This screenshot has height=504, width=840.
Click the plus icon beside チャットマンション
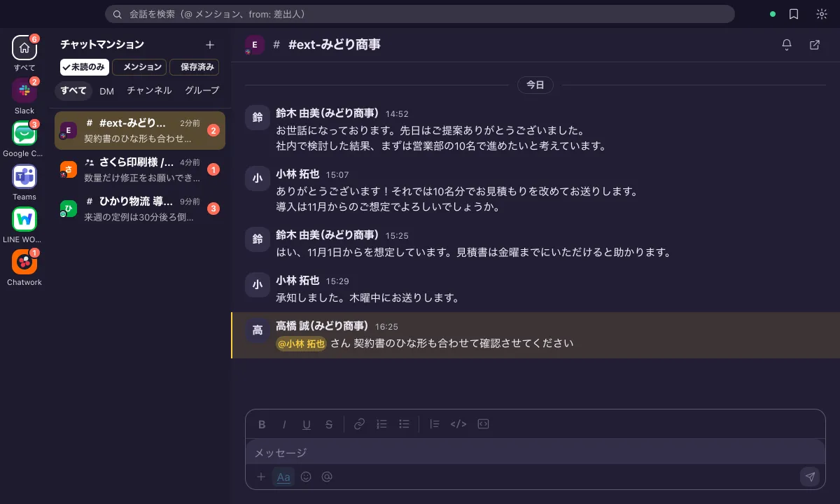pos(210,45)
